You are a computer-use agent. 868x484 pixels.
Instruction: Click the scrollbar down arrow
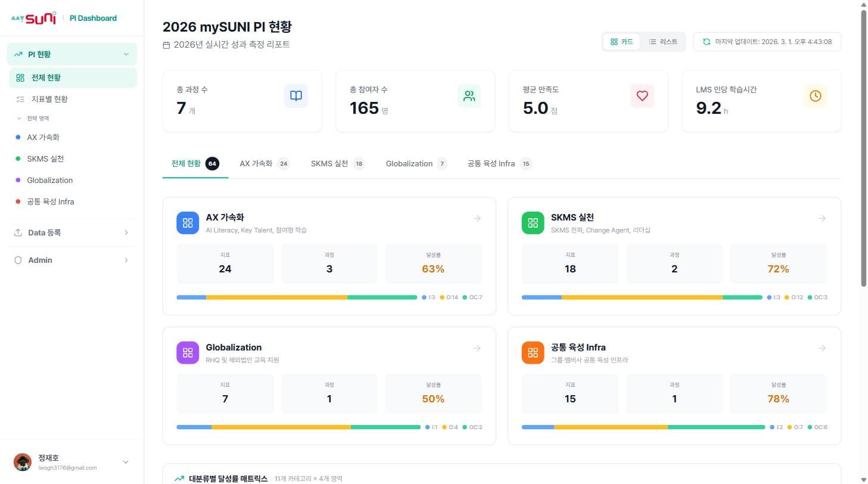click(x=863, y=480)
